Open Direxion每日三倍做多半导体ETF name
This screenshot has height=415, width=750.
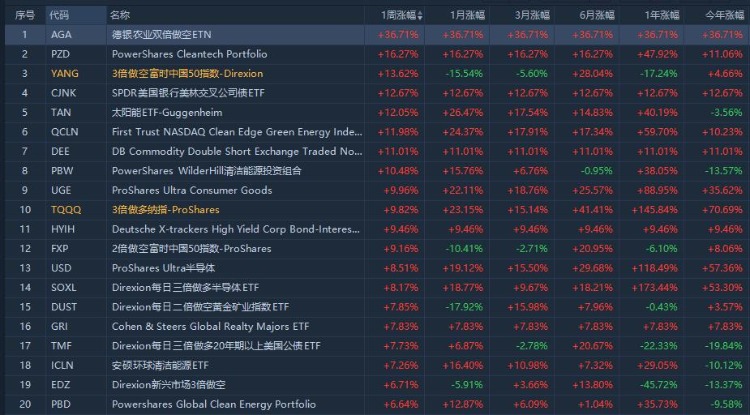pos(185,287)
